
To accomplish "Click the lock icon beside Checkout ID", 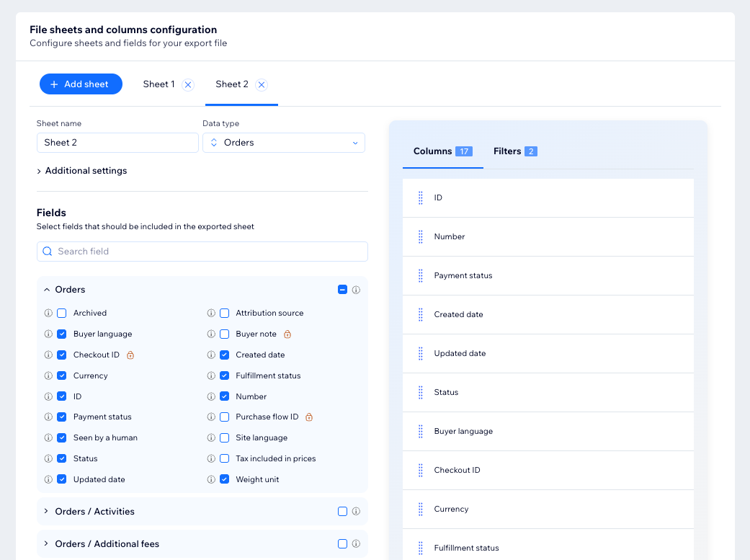I will click(x=130, y=355).
